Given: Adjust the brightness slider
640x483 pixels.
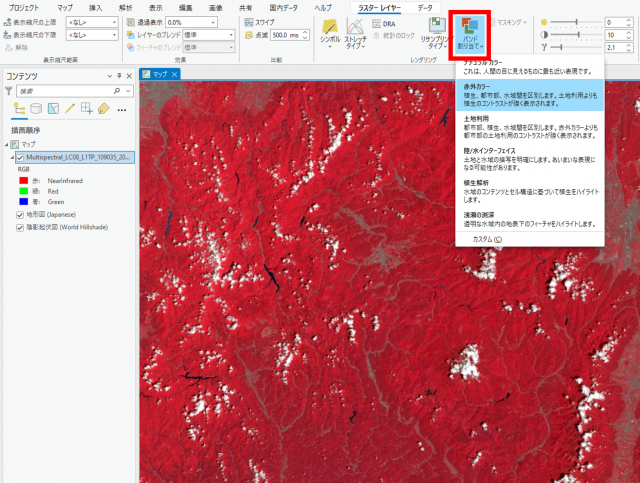Looking at the screenshot, I should point(576,22).
